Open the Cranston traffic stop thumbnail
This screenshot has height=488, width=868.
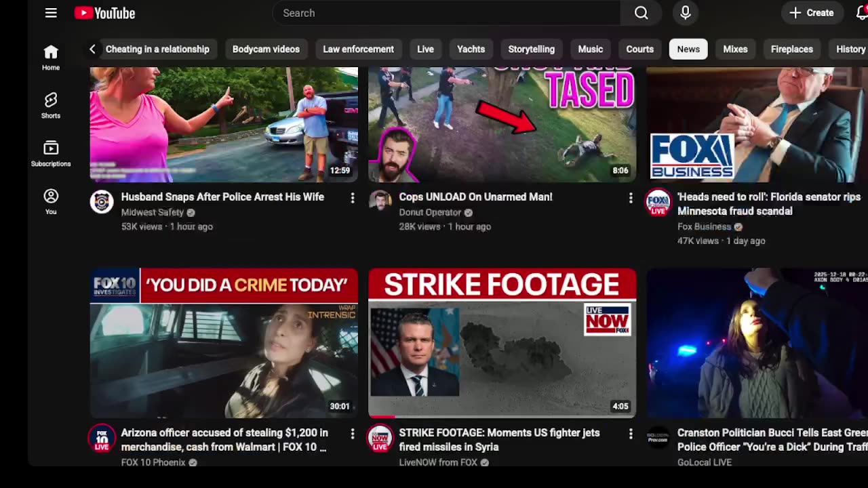click(x=757, y=343)
